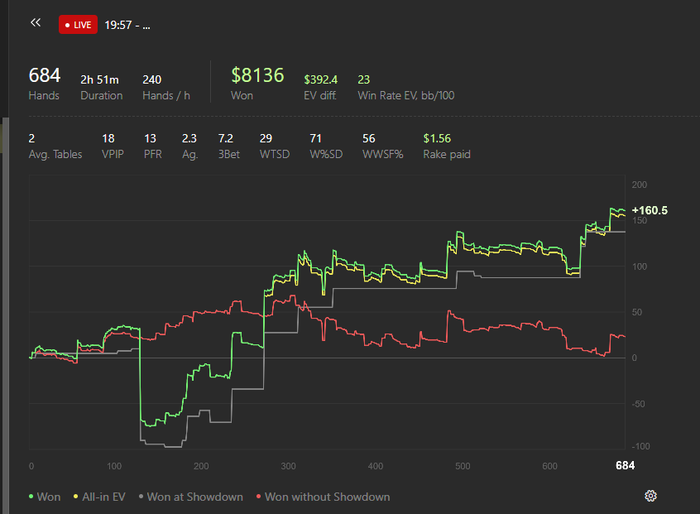Collapse panel with double chevron icon
This screenshot has height=514, width=700.
[x=36, y=22]
